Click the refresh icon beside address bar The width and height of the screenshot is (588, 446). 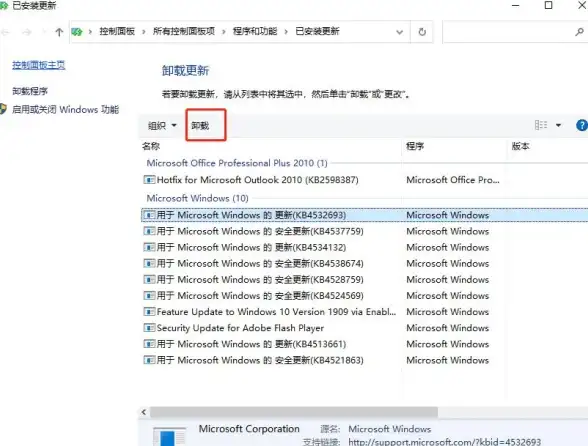[x=422, y=32]
